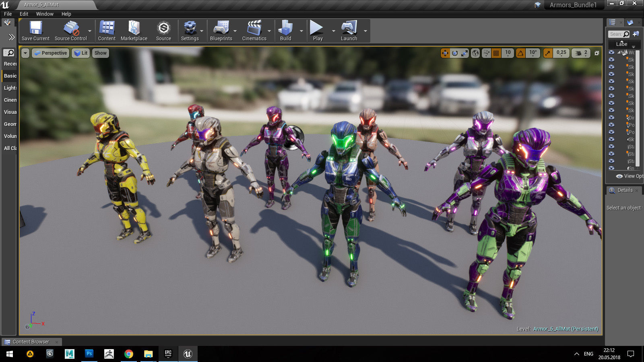Image resolution: width=644 pixels, height=362 pixels.
Task: Open the Content browser toolbar icon
Action: click(x=107, y=31)
